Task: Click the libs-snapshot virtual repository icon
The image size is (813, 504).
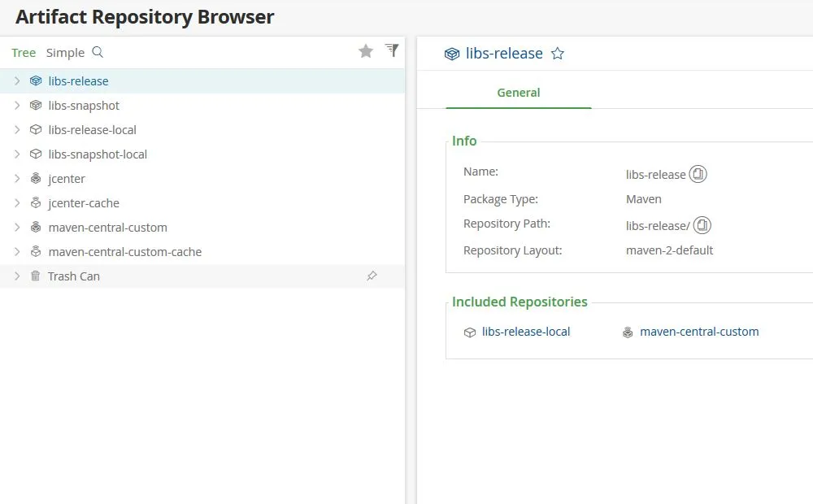Action: point(36,106)
